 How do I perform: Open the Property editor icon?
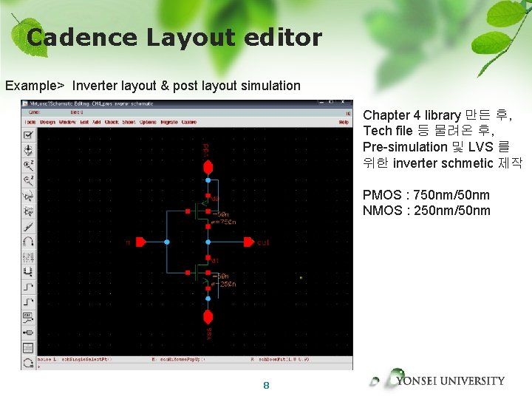[28, 257]
